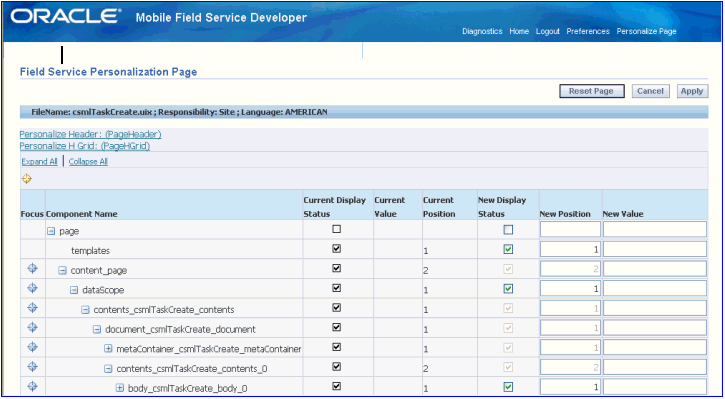
Task: Collapse document_csmlTaskCreate_document node
Action: point(97,330)
